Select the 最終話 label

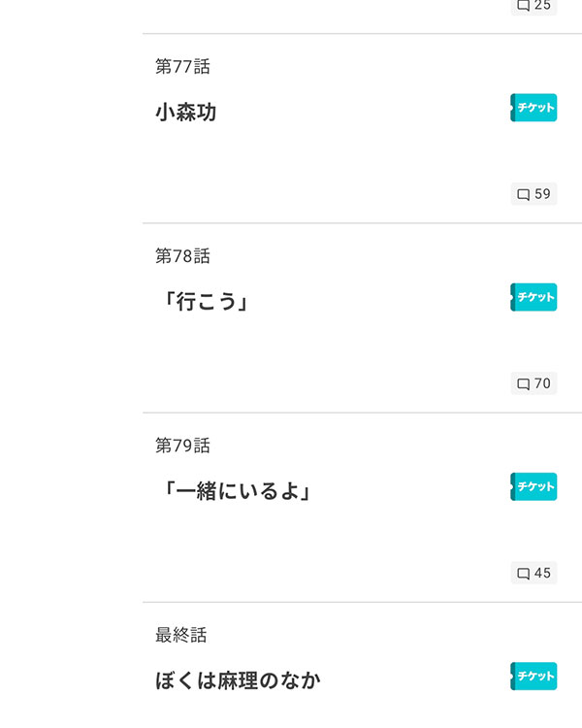(181, 635)
